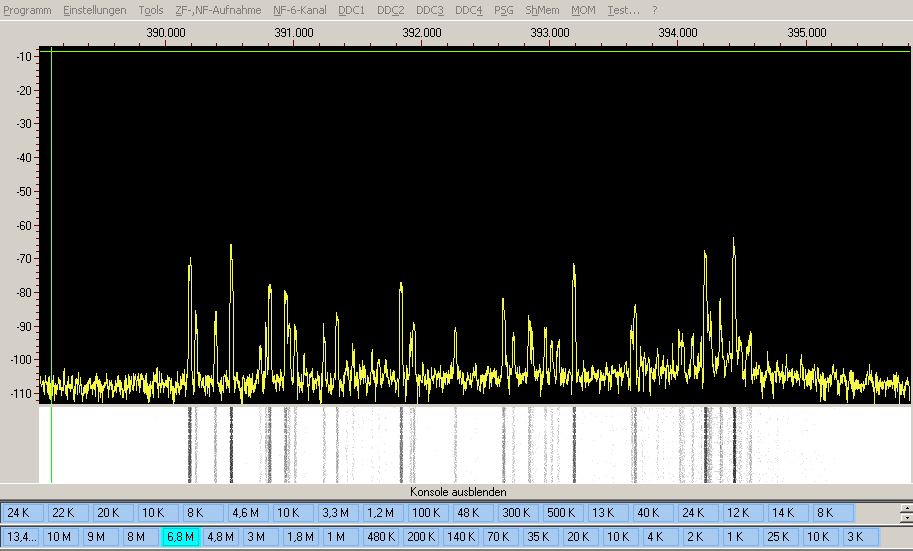
Task: Select the 40 K bandwidth button
Action: coord(655,513)
